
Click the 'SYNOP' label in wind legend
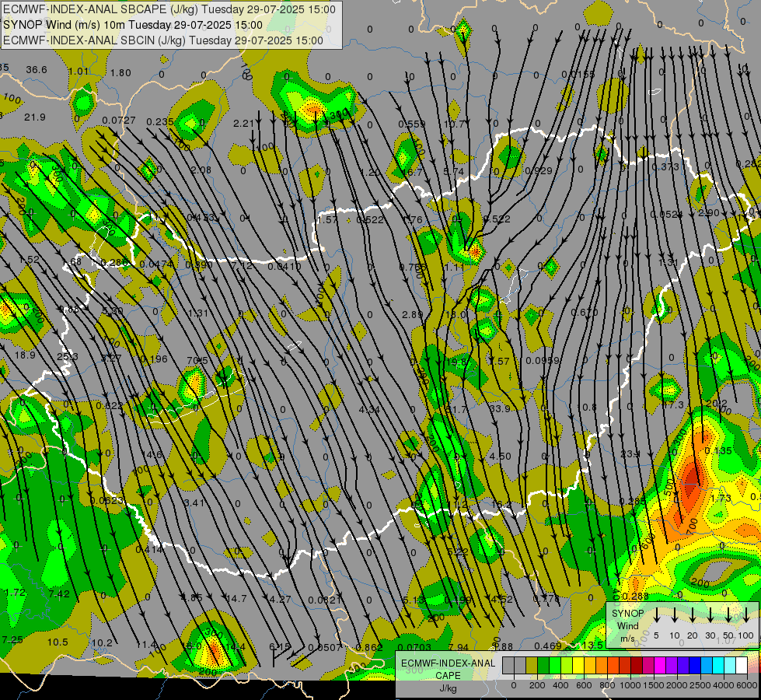(x=627, y=613)
